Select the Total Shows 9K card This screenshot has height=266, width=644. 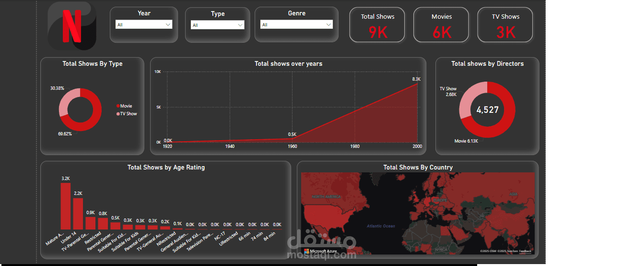pyautogui.click(x=377, y=25)
